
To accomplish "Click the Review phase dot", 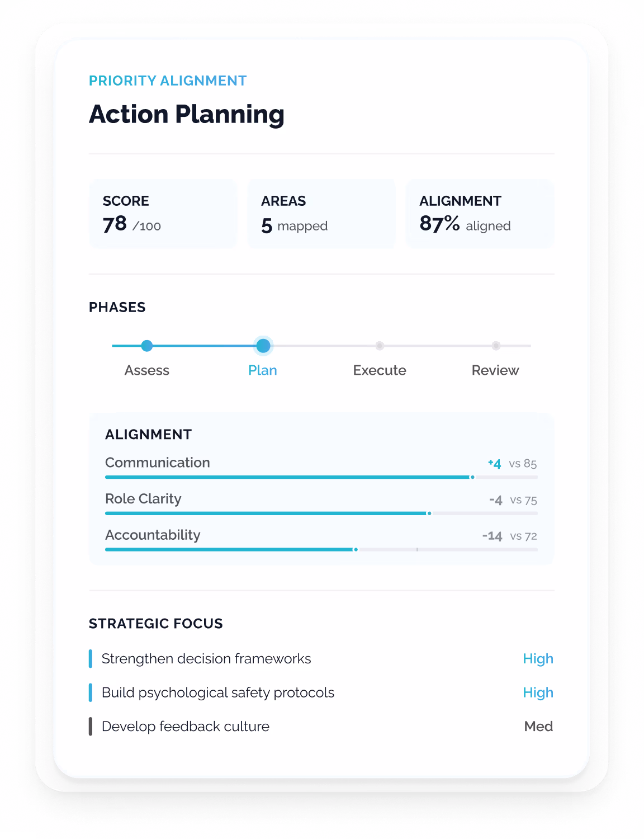I will 496,346.
